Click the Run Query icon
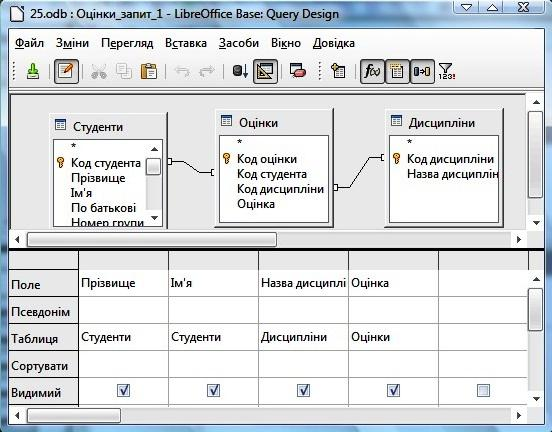The width and height of the screenshot is (552, 432). tap(240, 71)
